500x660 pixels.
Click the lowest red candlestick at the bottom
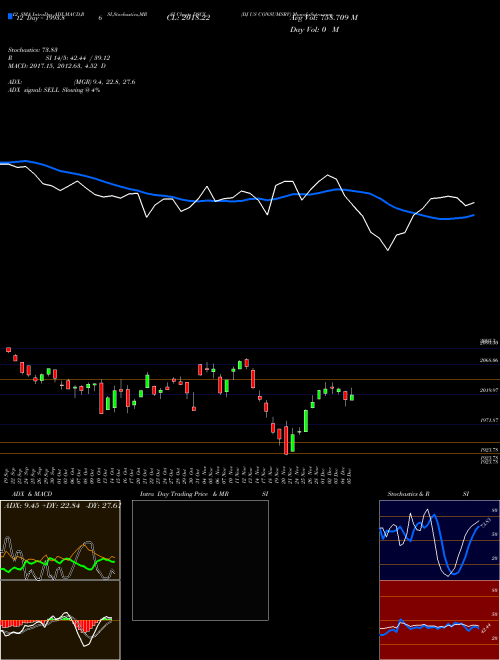[286, 440]
